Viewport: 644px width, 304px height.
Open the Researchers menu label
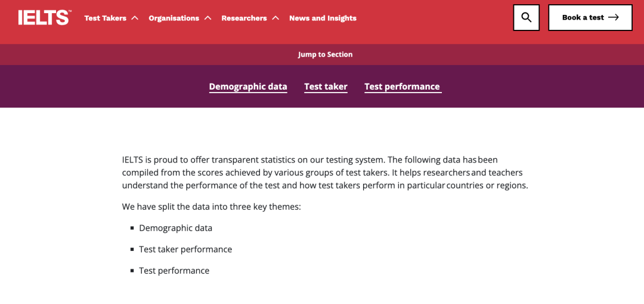[244, 18]
